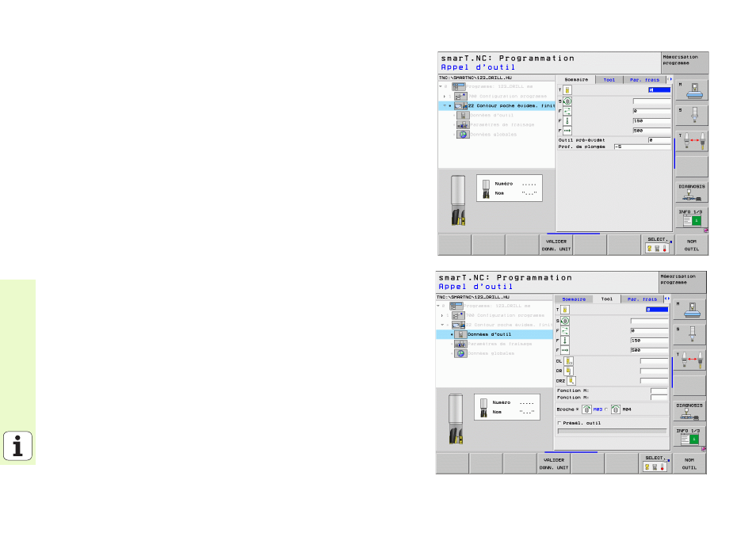Click VALIDER DONN. UNIT softkey in lower screen
The height and width of the screenshot is (533, 756).
tap(553, 464)
